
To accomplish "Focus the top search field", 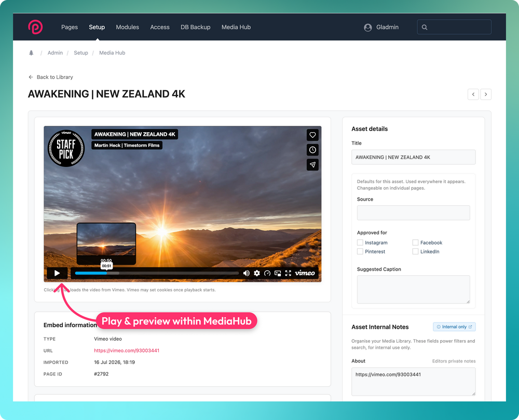I will (x=454, y=27).
